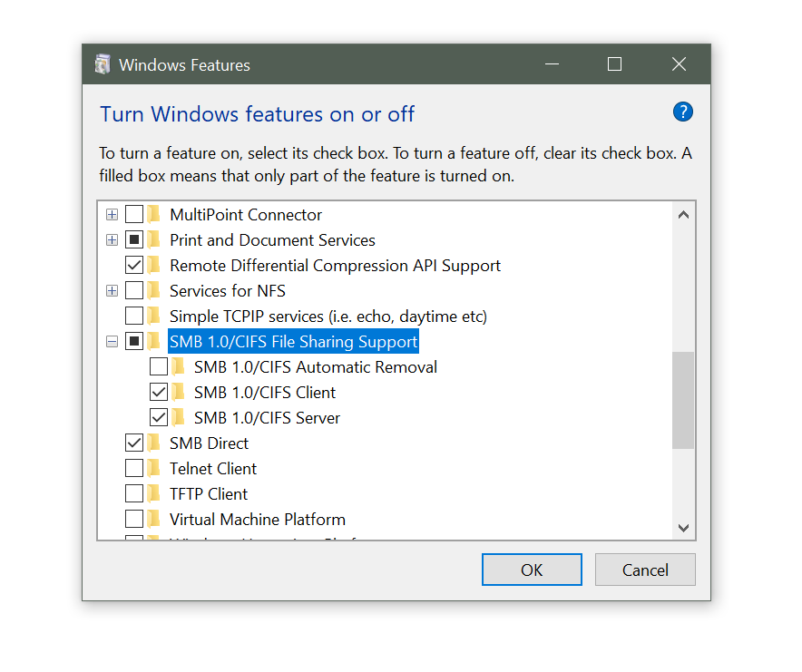Enable Simple TCPIP services checkbox
The height and width of the screenshot is (672, 802).
pos(134,317)
